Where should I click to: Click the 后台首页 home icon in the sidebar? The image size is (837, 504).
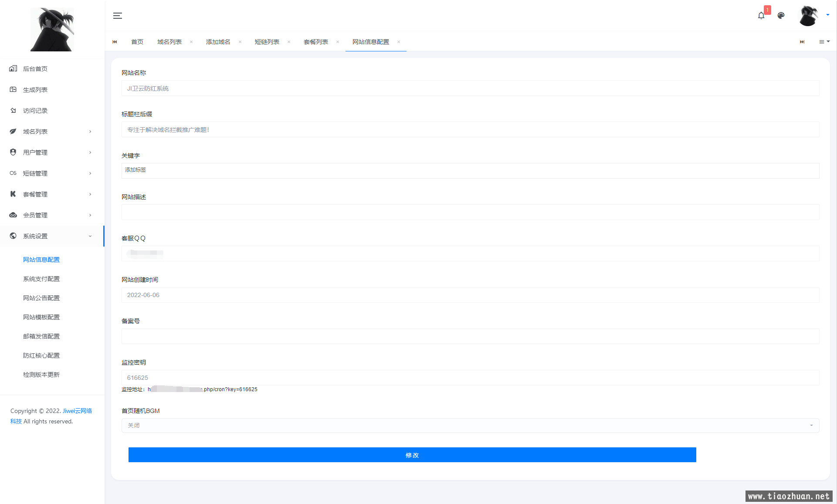point(13,69)
